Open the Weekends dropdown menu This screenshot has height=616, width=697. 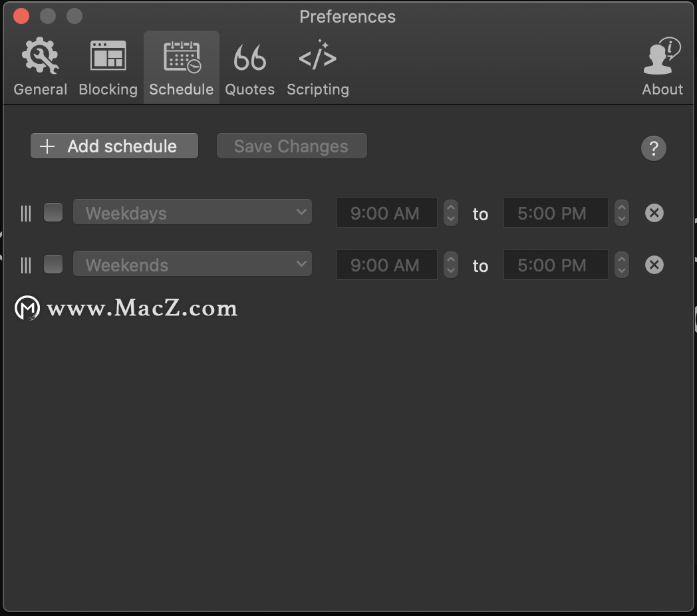(192, 263)
